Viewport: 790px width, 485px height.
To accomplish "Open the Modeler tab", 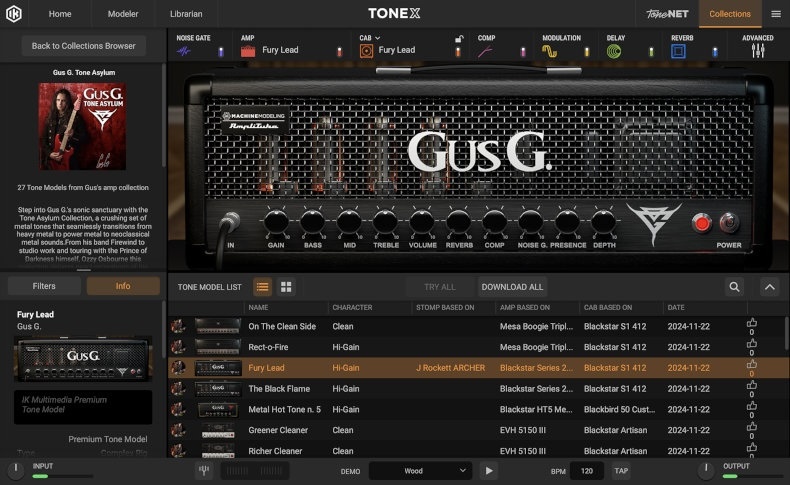I will 123,14.
